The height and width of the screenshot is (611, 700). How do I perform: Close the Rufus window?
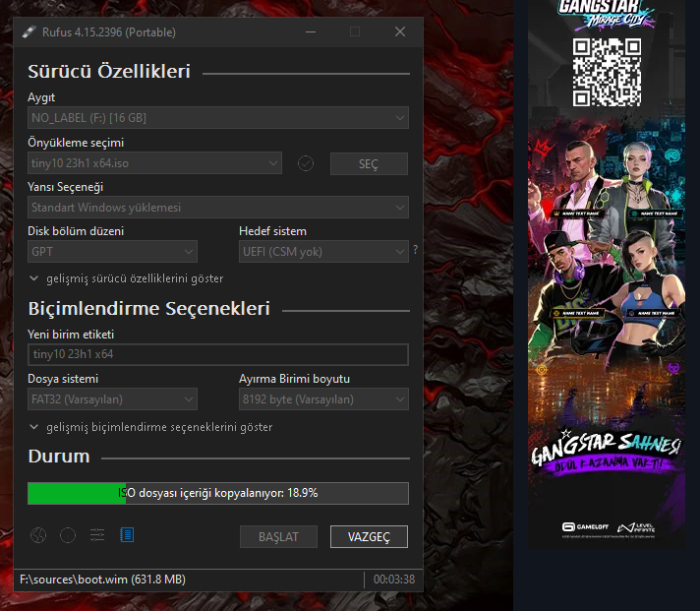[x=400, y=31]
